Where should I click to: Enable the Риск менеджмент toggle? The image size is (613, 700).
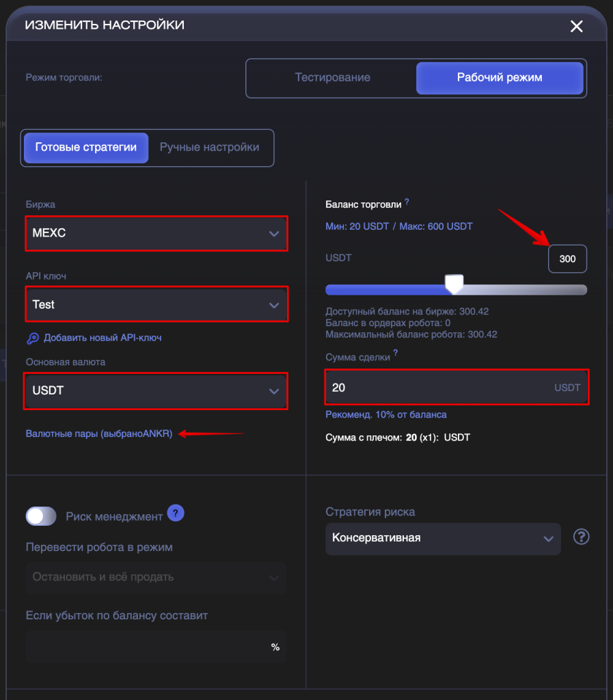(x=41, y=517)
